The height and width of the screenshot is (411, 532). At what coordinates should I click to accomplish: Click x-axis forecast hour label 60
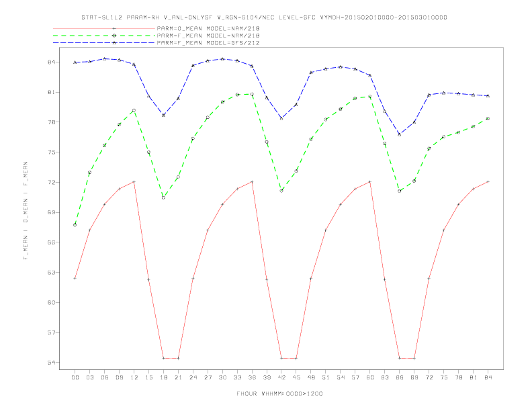pos(370,377)
